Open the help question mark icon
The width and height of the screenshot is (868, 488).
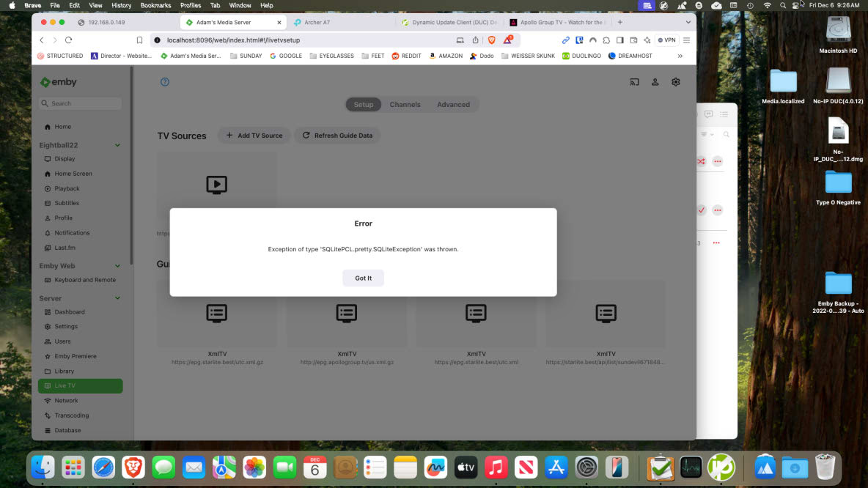(x=164, y=81)
